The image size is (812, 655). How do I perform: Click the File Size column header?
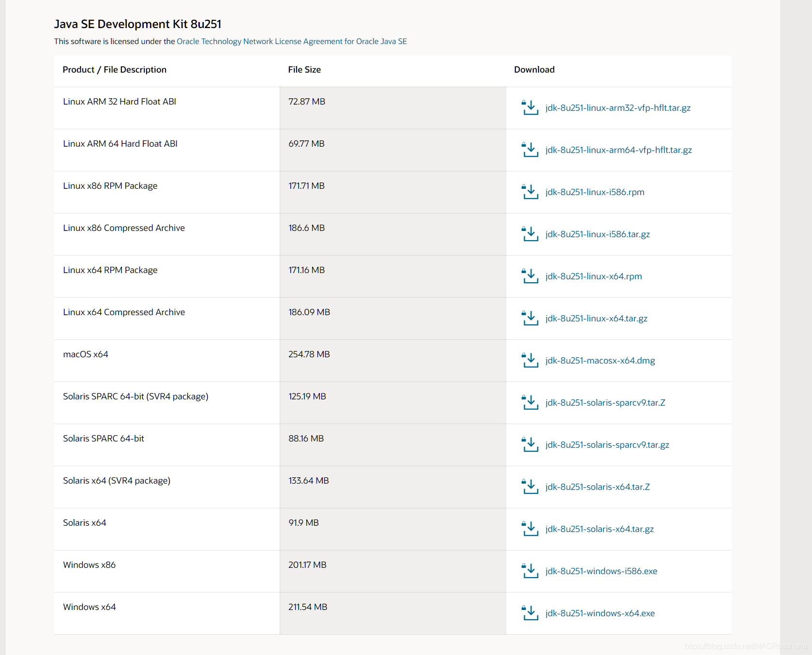coord(304,70)
